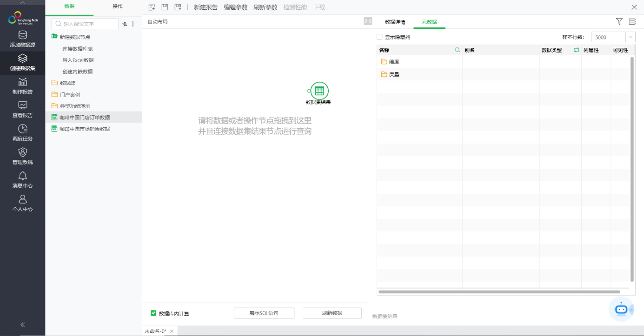Select 连接数据库表 item
This screenshot has width=644, height=336.
pos(78,49)
